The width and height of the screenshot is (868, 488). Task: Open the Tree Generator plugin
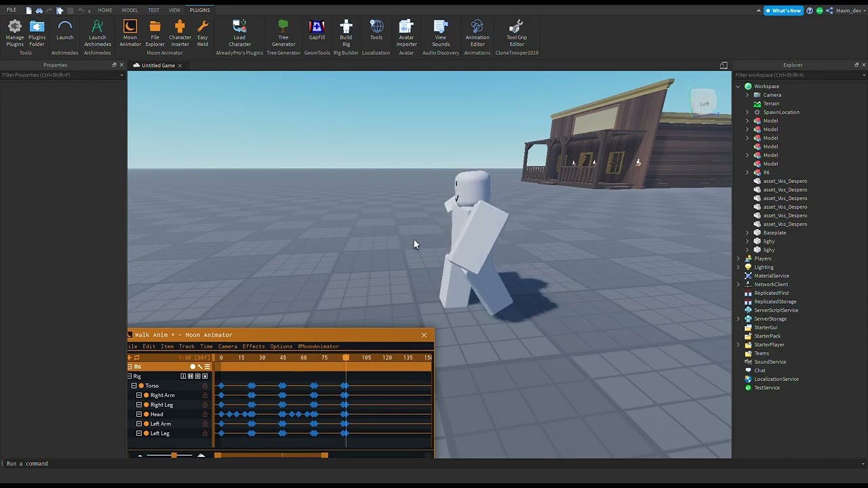(283, 33)
